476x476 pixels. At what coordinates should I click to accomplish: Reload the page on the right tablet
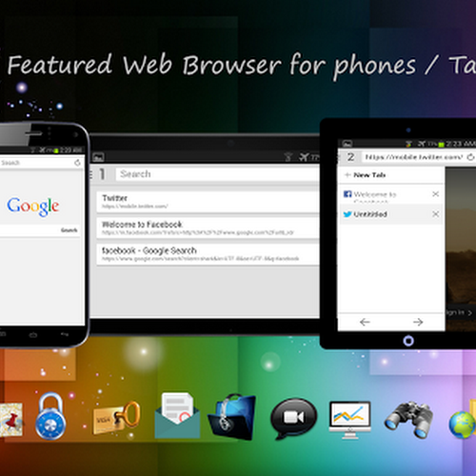470,157
